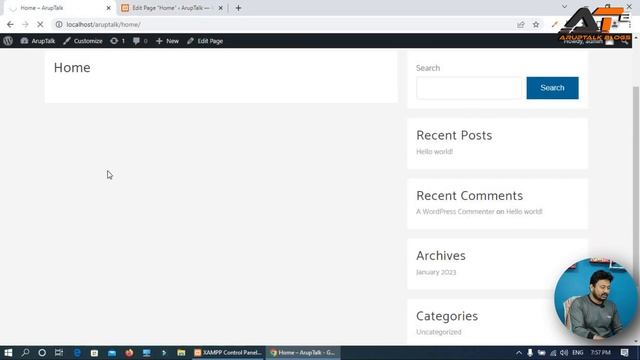This screenshot has width=640, height=360.
Task: Launch Microsoft Edge from the taskbar
Action: 77,353
